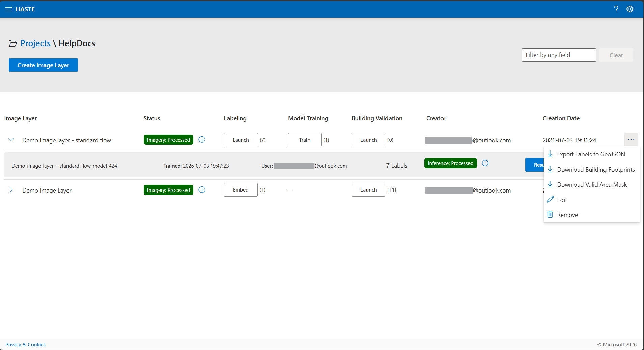
Task: Open the settings gear icon
Action: pos(630,9)
